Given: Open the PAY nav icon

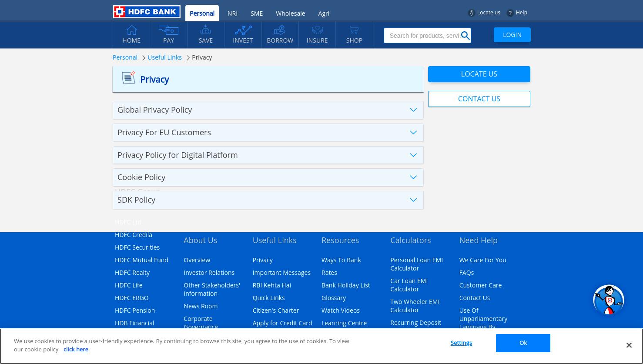Looking at the screenshot, I should (x=168, y=30).
